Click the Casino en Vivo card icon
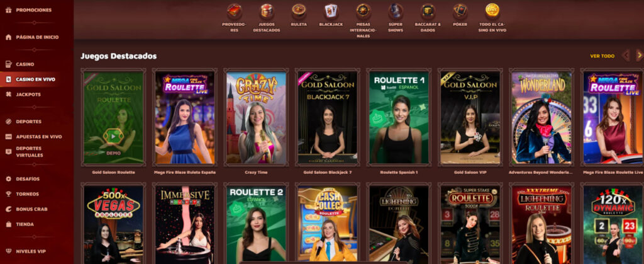Image resolution: width=644 pixels, height=264 pixels. tap(8, 79)
